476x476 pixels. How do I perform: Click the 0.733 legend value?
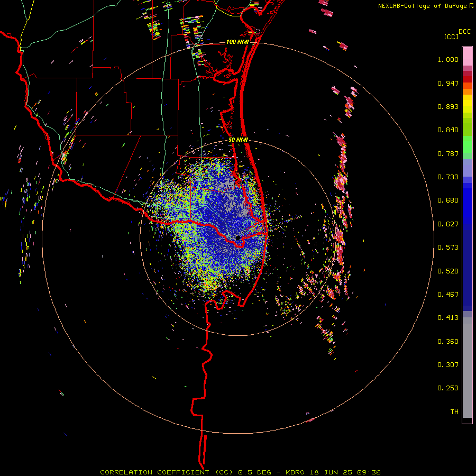pos(448,177)
